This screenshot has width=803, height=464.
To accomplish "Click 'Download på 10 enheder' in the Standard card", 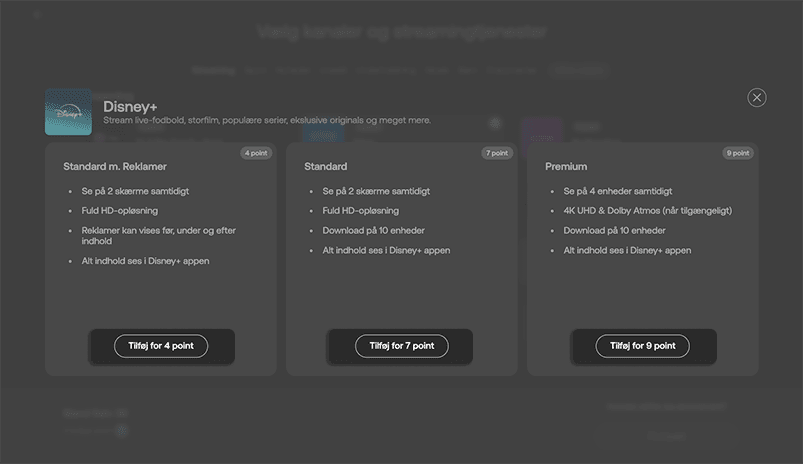I will (373, 230).
